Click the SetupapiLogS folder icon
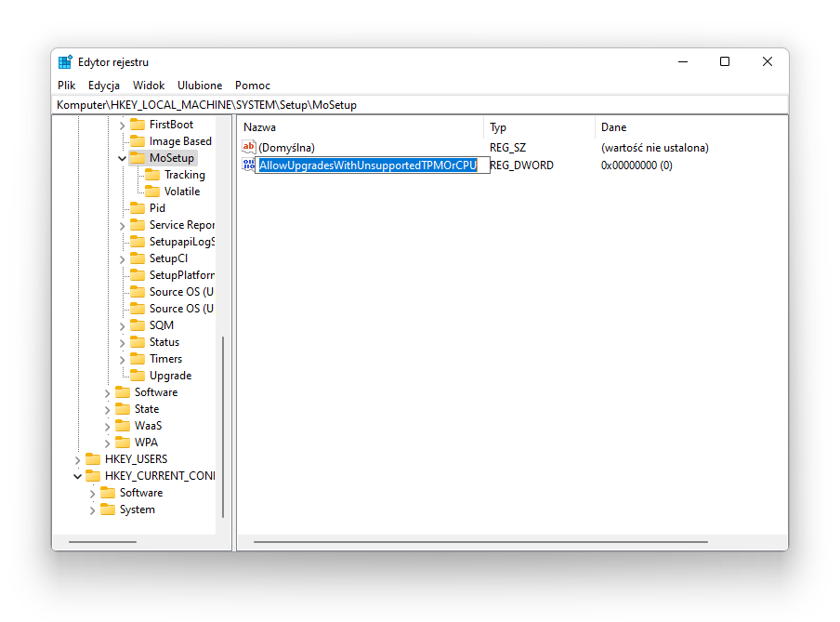The height and width of the screenshot is (622, 840). [x=138, y=242]
